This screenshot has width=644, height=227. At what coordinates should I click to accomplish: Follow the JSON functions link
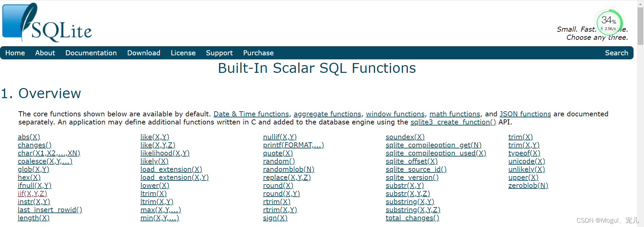(x=525, y=114)
